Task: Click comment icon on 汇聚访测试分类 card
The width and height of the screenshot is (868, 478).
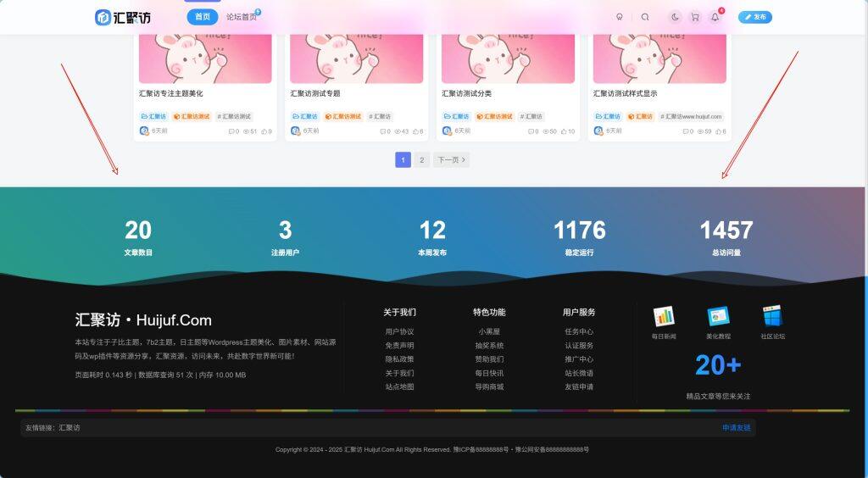Action: 531,131
